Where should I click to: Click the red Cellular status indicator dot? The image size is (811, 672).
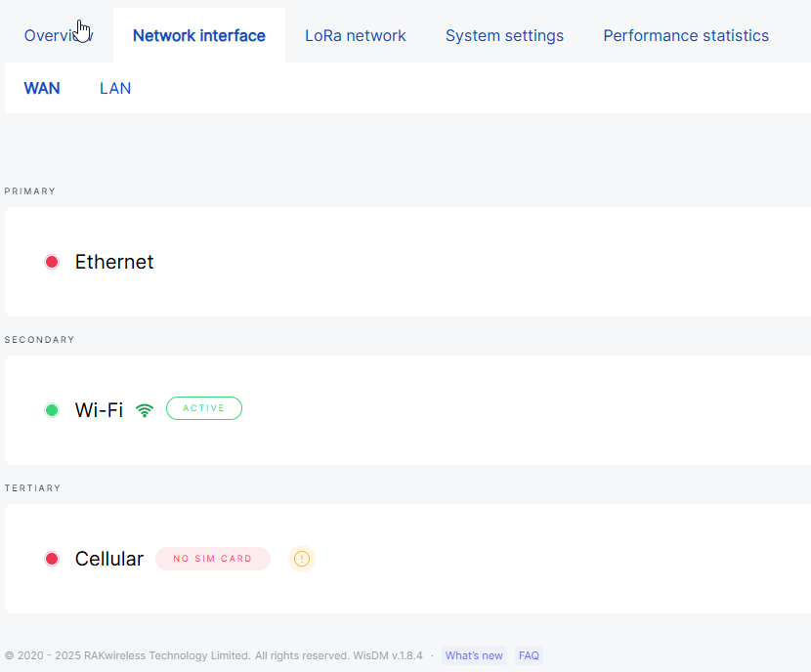point(52,559)
